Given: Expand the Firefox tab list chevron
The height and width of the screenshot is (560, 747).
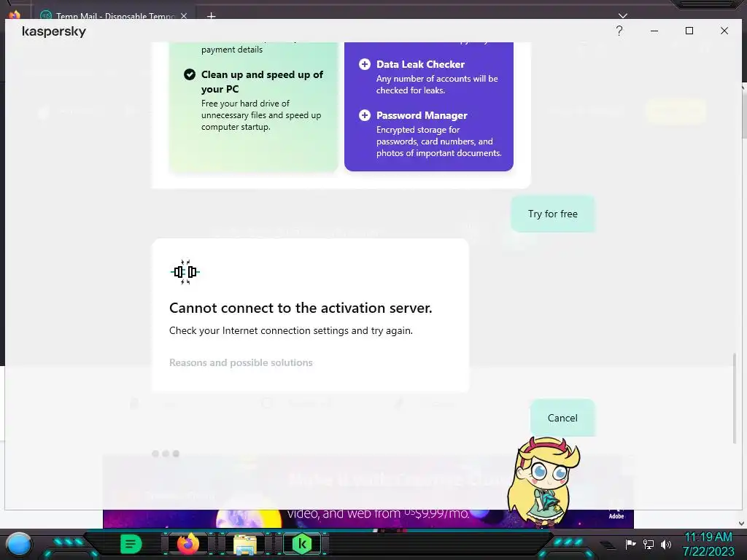Looking at the screenshot, I should [623, 16].
